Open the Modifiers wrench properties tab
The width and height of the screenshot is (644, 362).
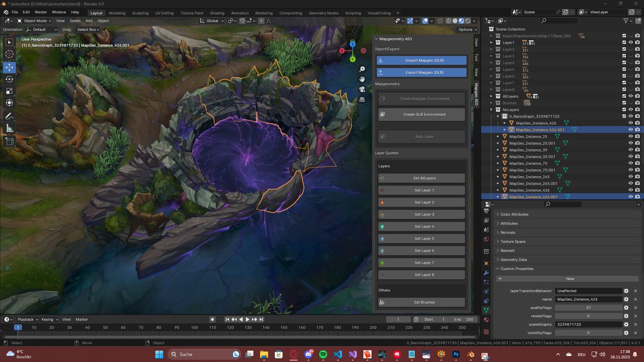point(486,273)
